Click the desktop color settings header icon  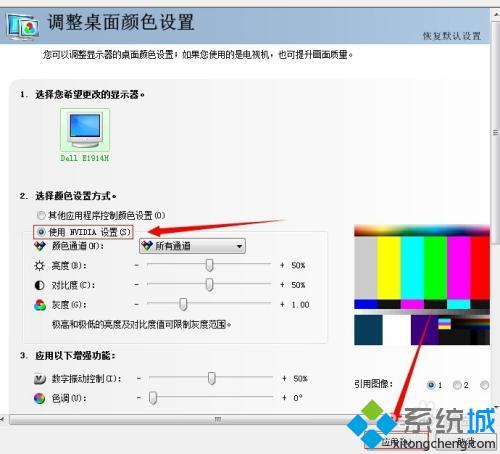point(23,26)
